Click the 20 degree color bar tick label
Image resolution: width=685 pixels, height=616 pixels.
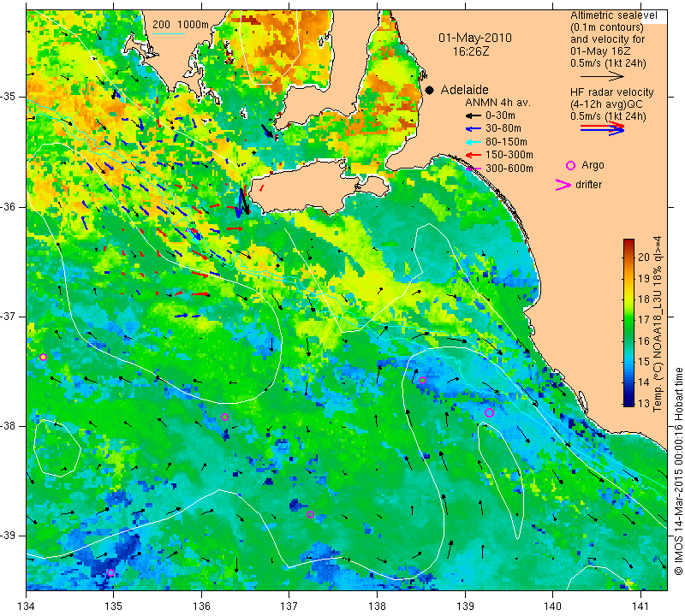coord(644,258)
